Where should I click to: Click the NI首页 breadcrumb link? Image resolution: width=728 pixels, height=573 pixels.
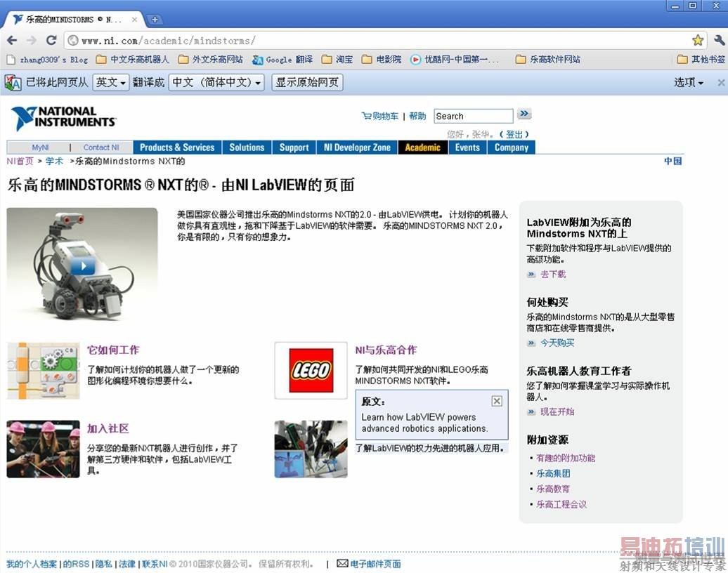20,161
